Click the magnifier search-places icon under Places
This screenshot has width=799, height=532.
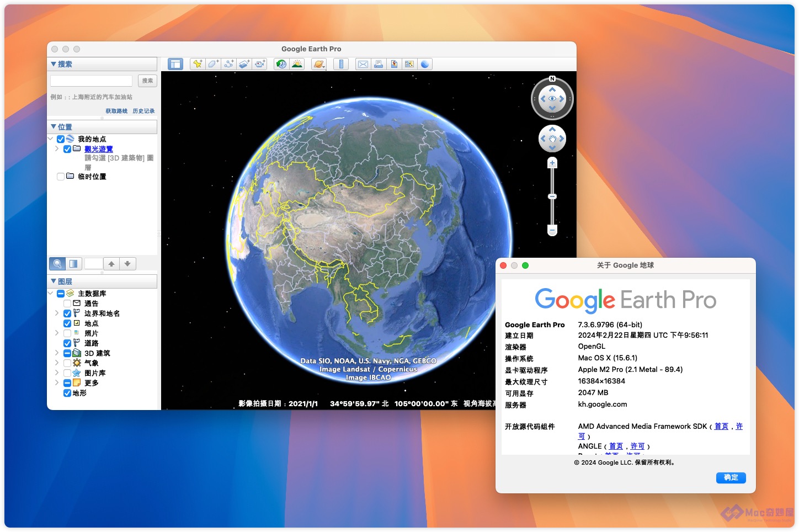pyautogui.click(x=57, y=264)
